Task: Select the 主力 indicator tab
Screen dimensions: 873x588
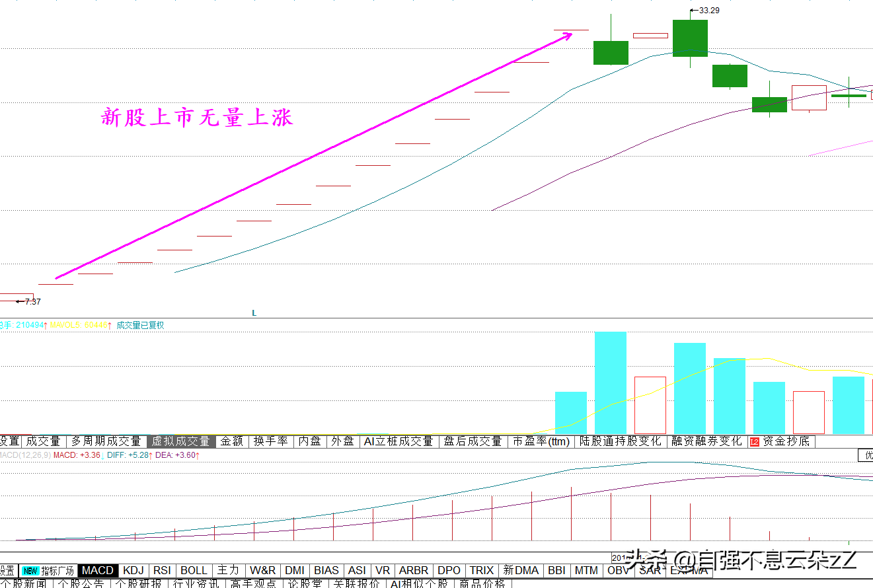Action: (228, 570)
